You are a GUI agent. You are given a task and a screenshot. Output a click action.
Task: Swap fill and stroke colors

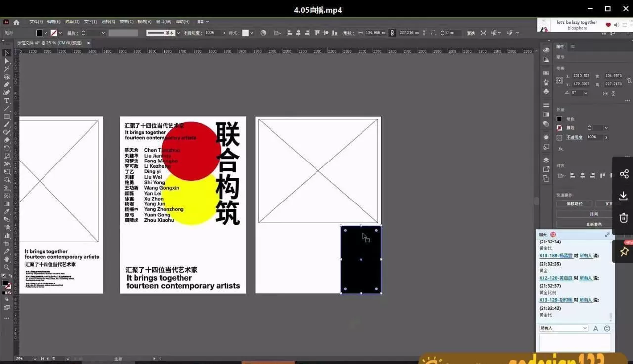click(11, 275)
